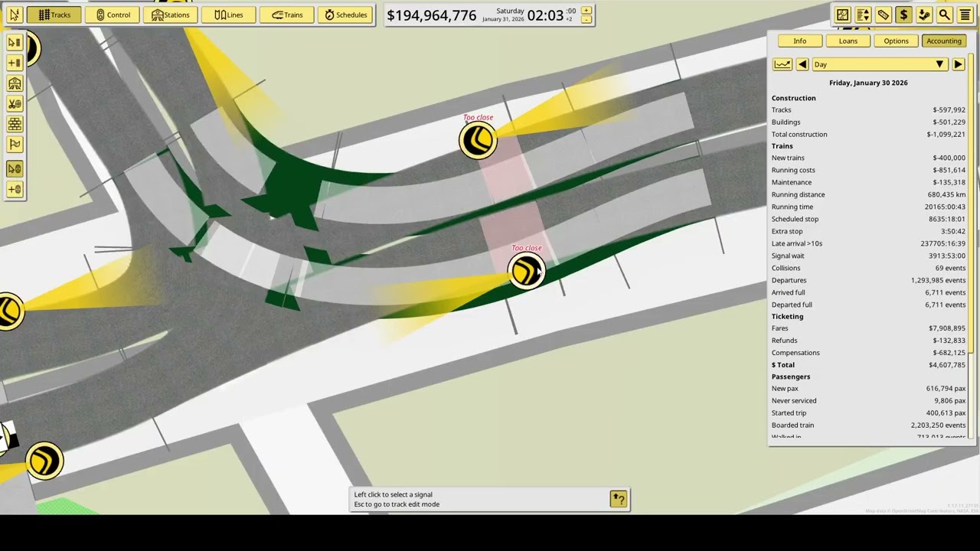Click the New pax row
This screenshot has width=980, height=551.
pyautogui.click(x=868, y=389)
